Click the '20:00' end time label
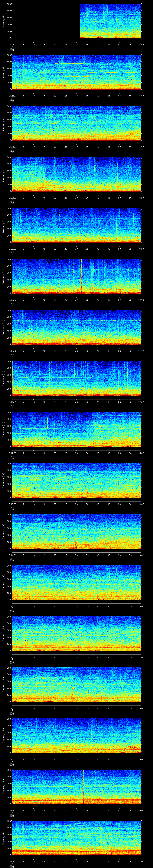153x868 pixels. point(141,810)
